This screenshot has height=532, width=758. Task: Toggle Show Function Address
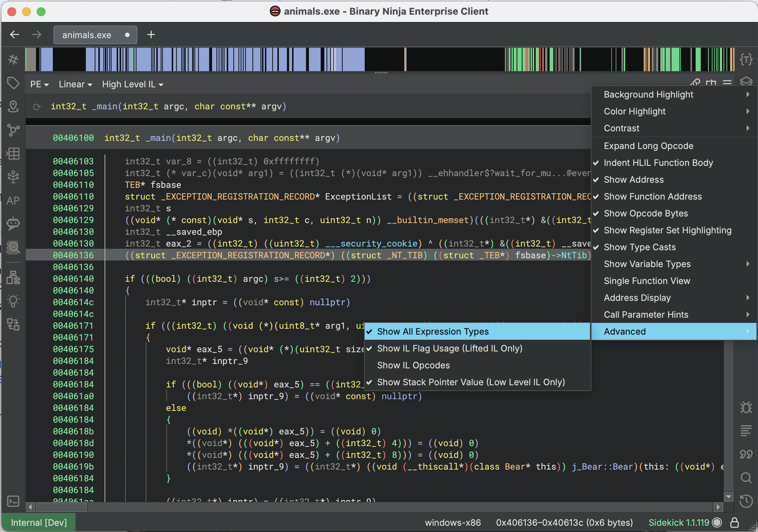(674, 197)
